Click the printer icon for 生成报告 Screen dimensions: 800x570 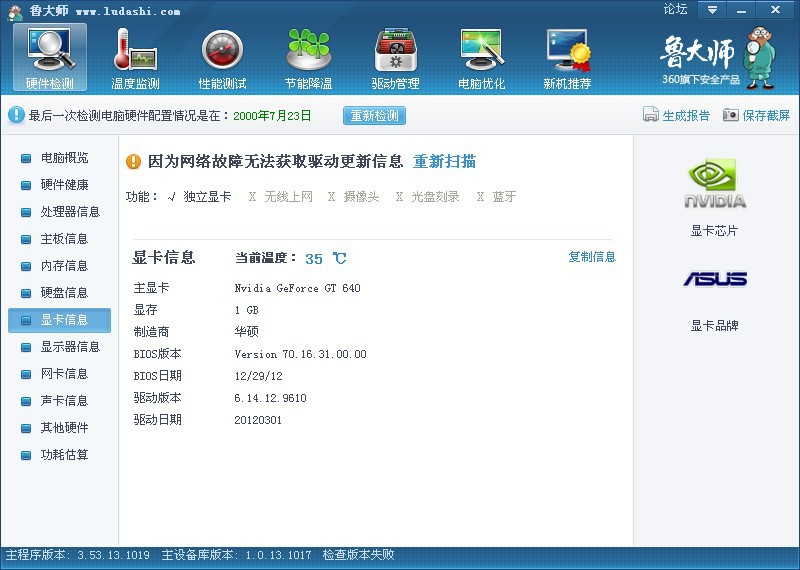pyautogui.click(x=651, y=115)
